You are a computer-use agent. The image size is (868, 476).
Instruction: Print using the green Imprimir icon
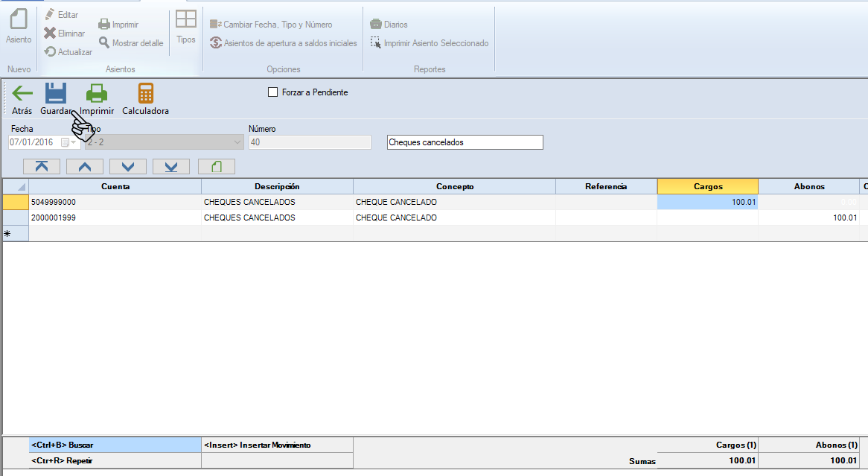pyautogui.click(x=97, y=94)
